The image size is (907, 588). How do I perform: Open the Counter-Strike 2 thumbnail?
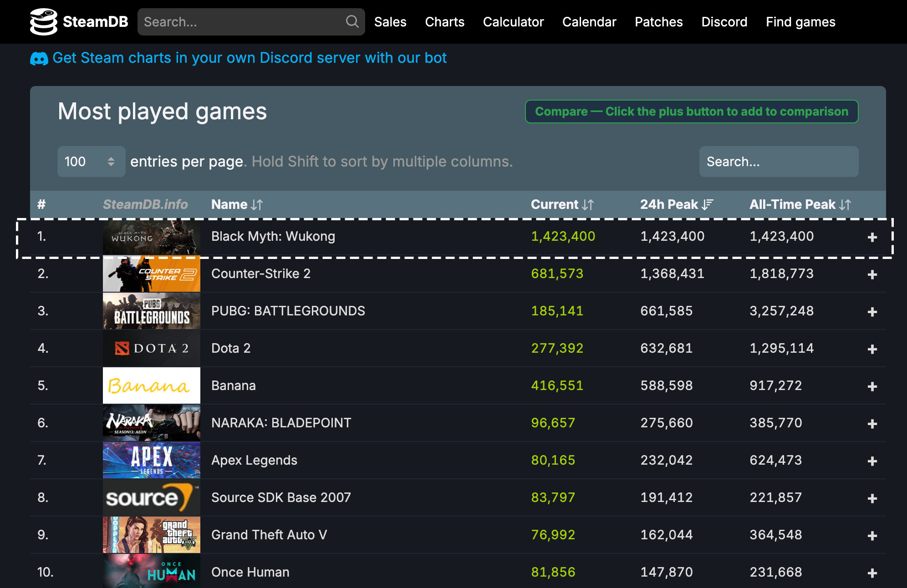pyautogui.click(x=152, y=274)
